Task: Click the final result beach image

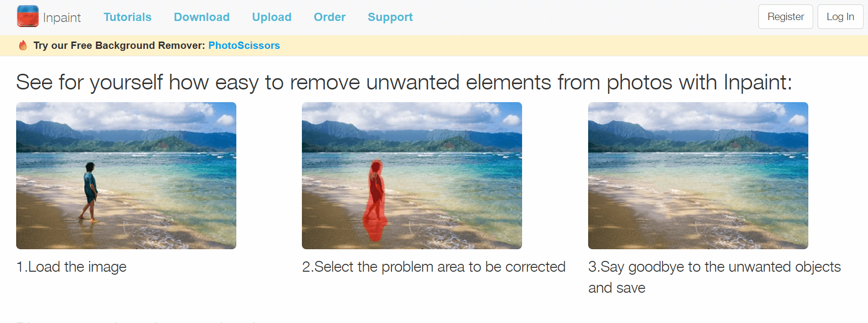Action: coord(698,175)
